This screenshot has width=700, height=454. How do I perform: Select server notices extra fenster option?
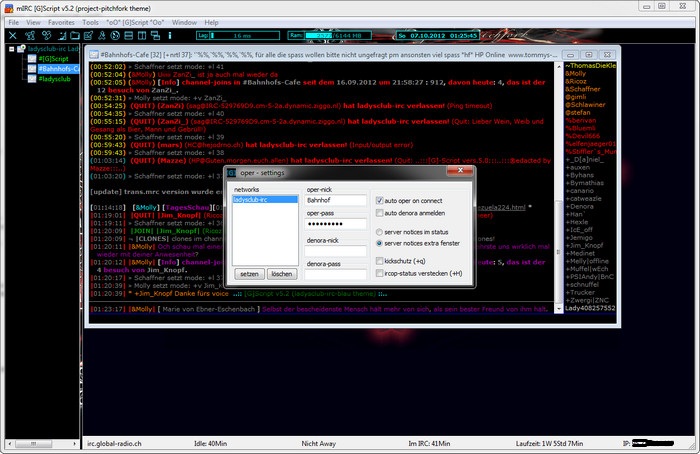[379, 243]
